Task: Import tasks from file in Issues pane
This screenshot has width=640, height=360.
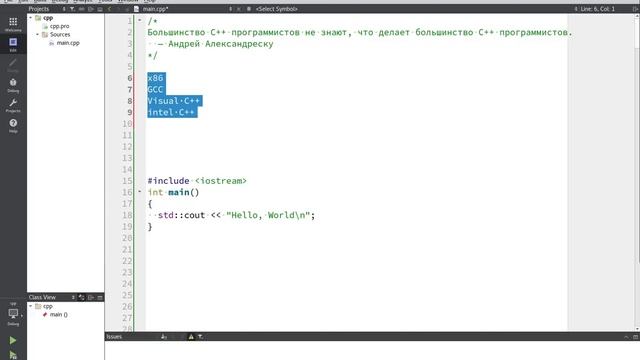Action: coord(164,337)
